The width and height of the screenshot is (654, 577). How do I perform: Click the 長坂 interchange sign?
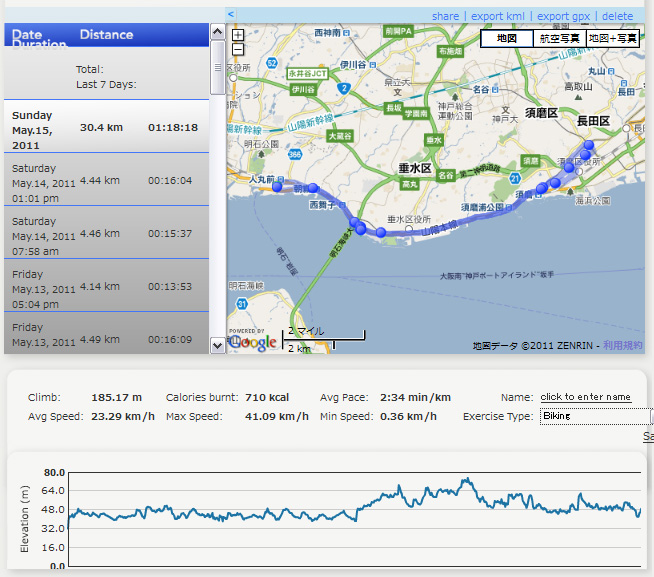(x=393, y=108)
